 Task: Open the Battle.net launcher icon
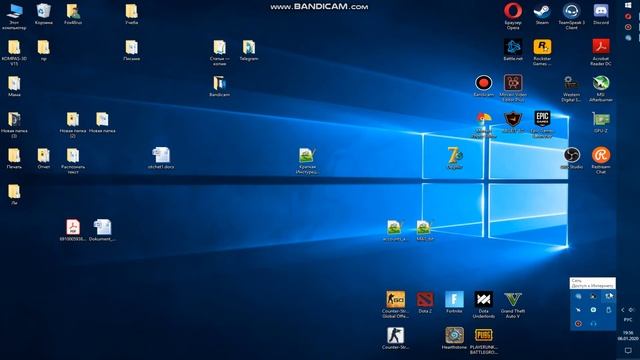click(x=513, y=50)
